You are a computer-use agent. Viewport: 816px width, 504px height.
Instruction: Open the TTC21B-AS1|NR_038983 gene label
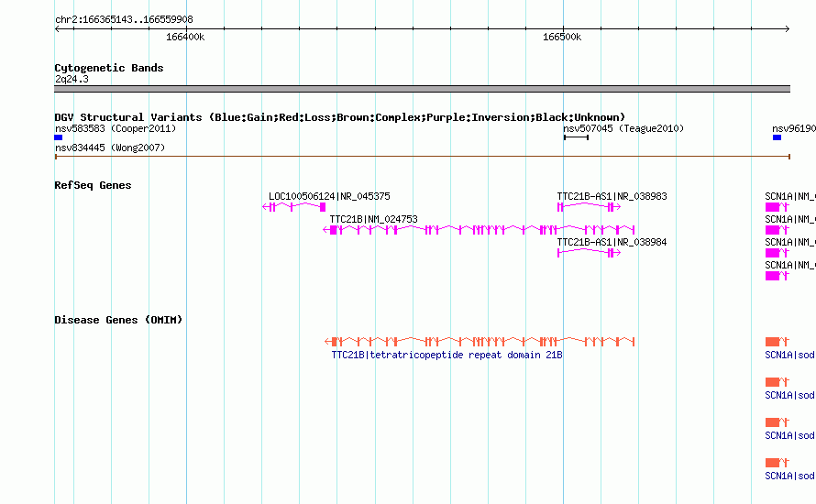[612, 196]
